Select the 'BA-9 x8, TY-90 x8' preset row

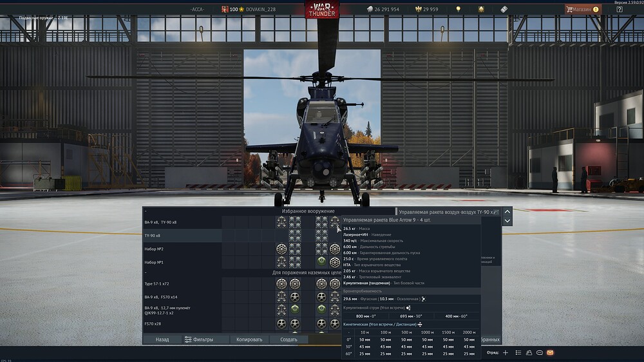182,222
